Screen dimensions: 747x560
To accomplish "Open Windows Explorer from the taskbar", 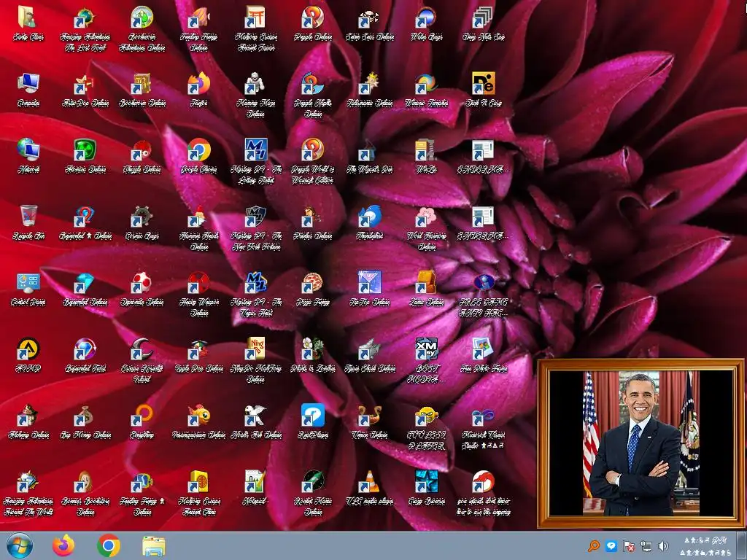I will point(153,546).
